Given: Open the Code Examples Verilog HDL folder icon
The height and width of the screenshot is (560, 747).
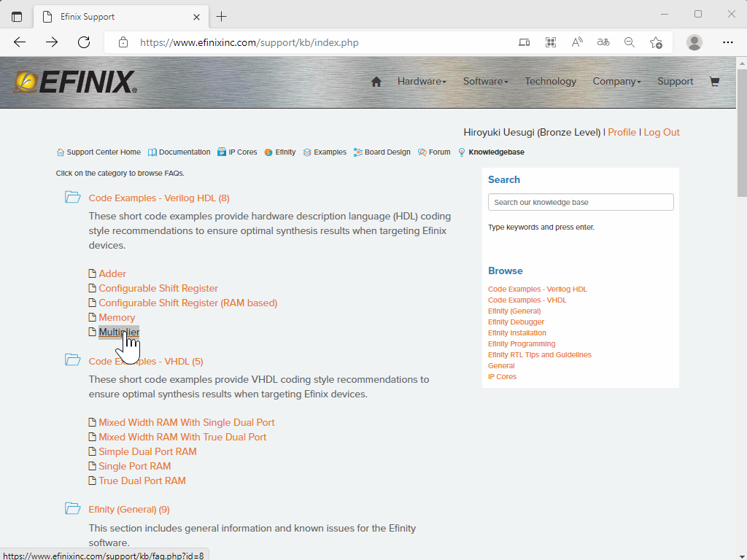Looking at the screenshot, I should 72,197.
